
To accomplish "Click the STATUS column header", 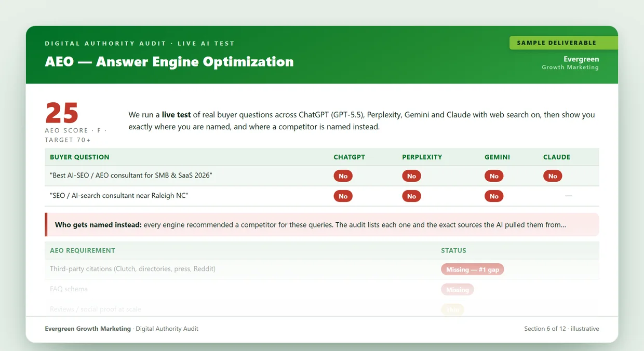I will (453, 250).
